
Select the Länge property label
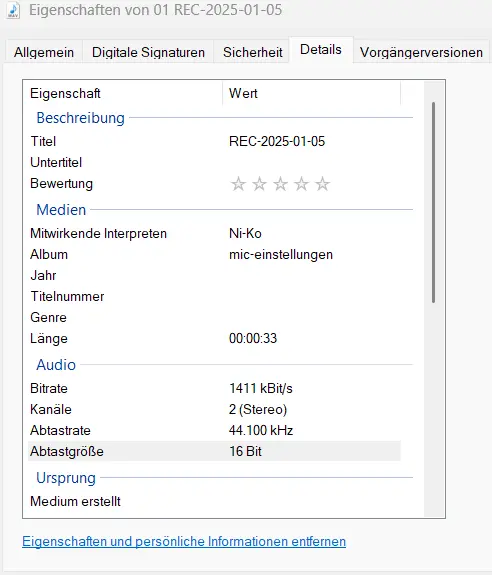49,338
